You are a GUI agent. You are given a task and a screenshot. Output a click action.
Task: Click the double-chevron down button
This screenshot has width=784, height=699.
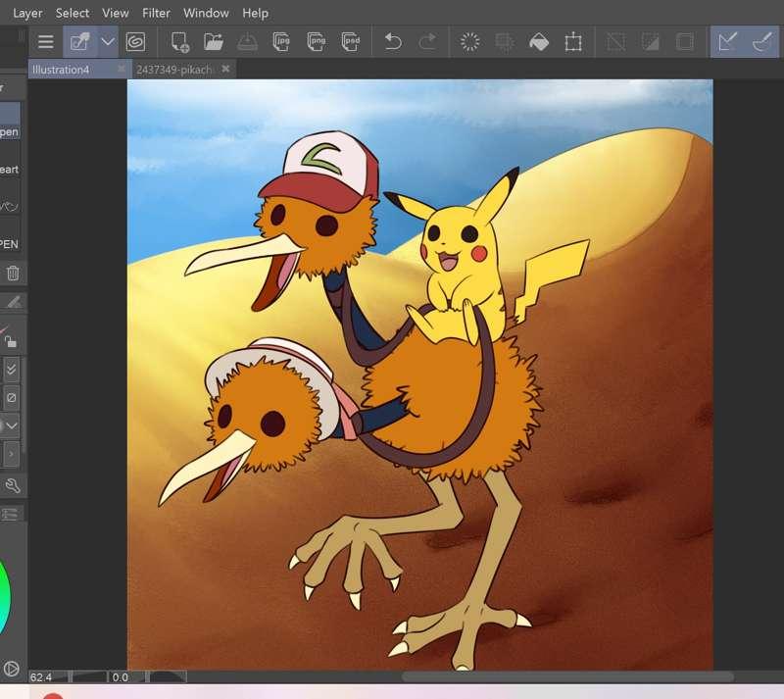point(11,370)
